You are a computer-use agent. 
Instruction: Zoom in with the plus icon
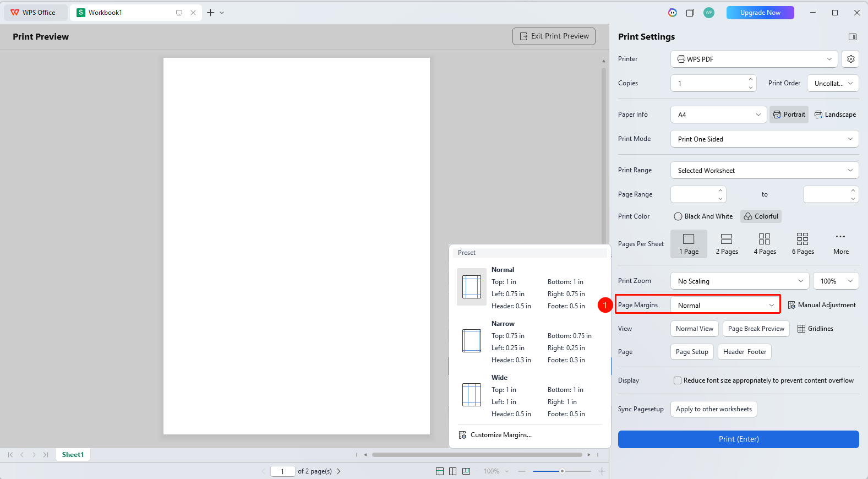[602, 471]
